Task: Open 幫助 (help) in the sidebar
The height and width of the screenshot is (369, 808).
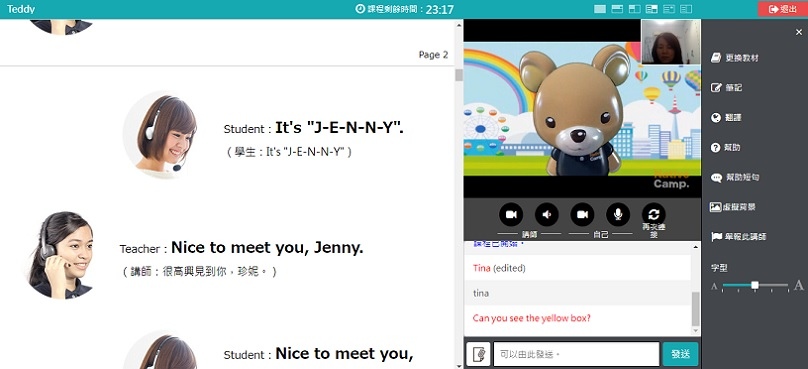Action: pos(726,147)
